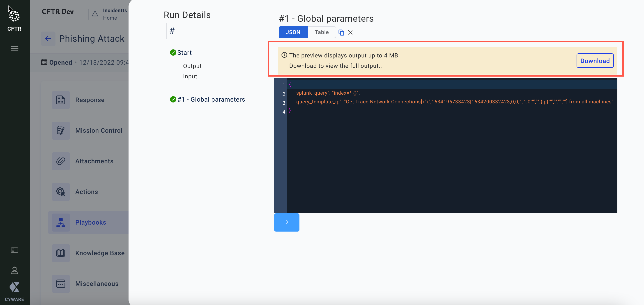Switch to the Table view tab

[x=322, y=32]
